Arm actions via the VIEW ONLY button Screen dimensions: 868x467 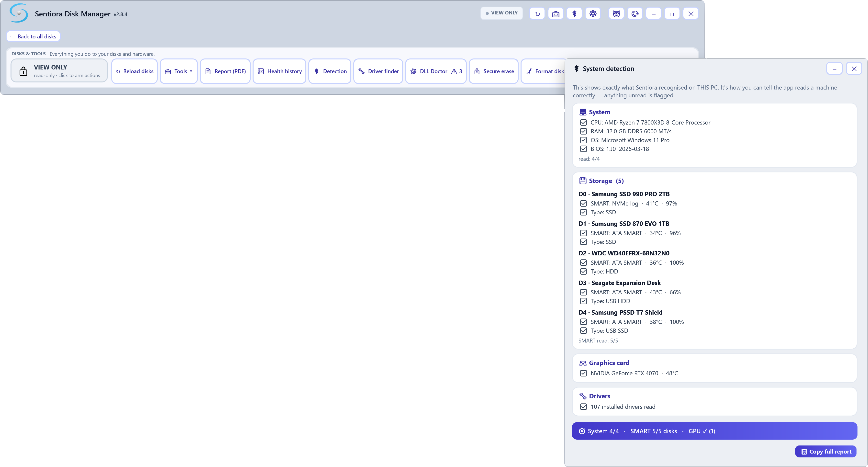59,71
